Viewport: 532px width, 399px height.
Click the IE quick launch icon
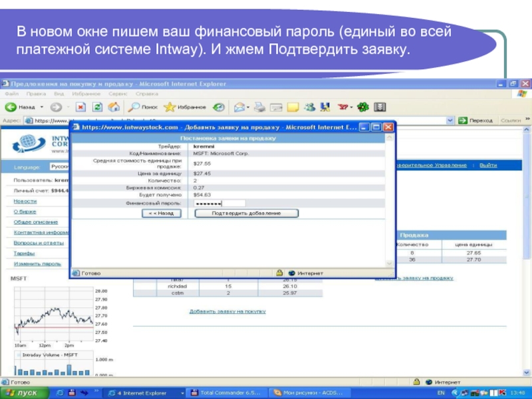[x=60, y=393]
